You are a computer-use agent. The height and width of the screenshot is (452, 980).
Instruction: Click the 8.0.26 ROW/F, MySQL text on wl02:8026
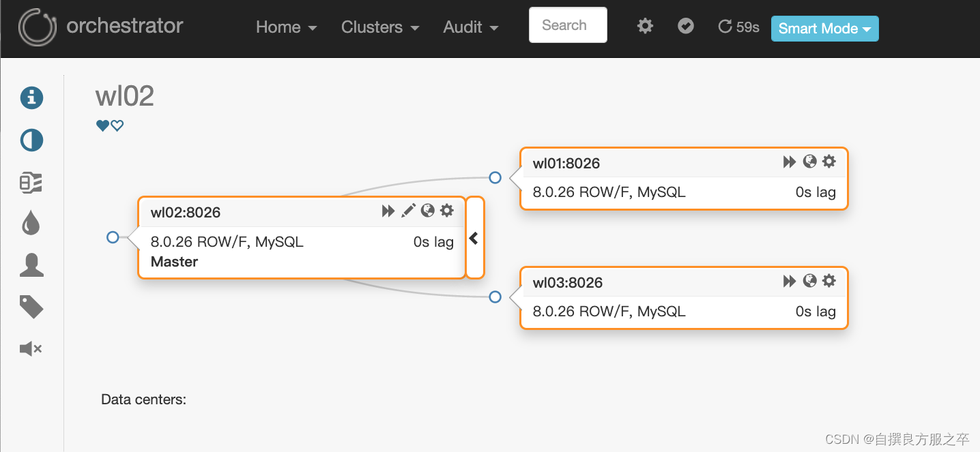tap(227, 242)
